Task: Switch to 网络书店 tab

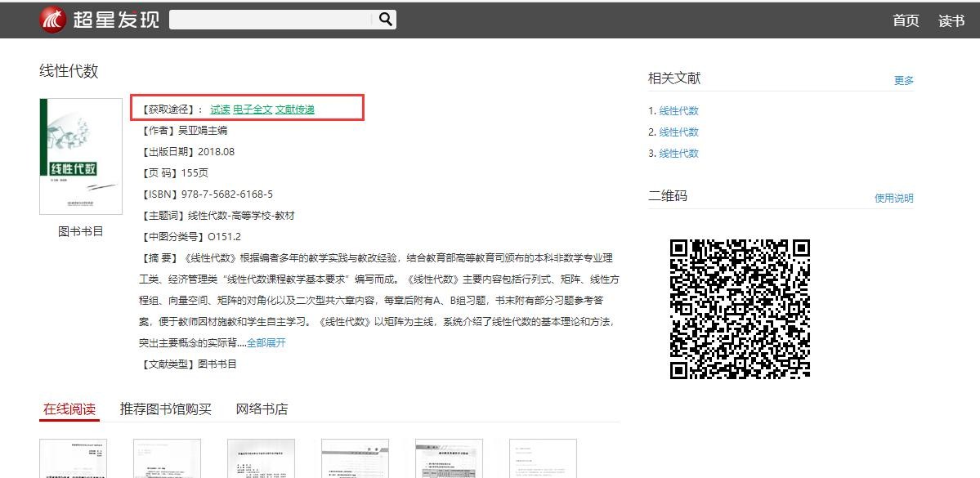Action: 262,409
